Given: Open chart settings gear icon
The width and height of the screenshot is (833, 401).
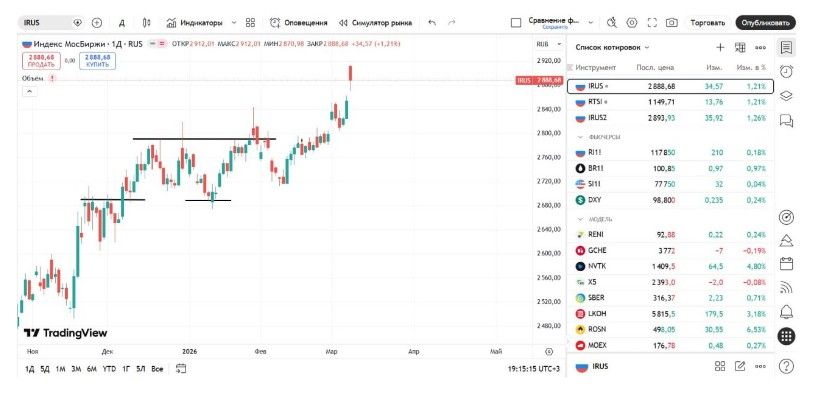Looking at the screenshot, I should point(631,22).
